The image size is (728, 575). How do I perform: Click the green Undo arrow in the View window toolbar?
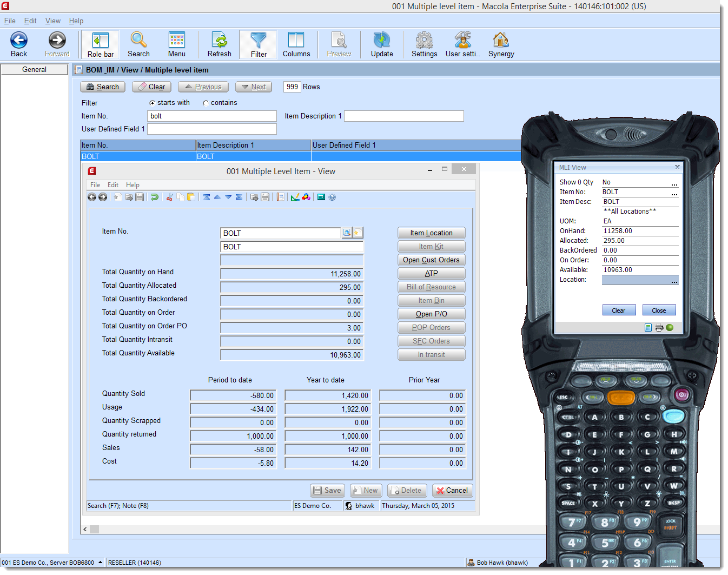tap(155, 197)
